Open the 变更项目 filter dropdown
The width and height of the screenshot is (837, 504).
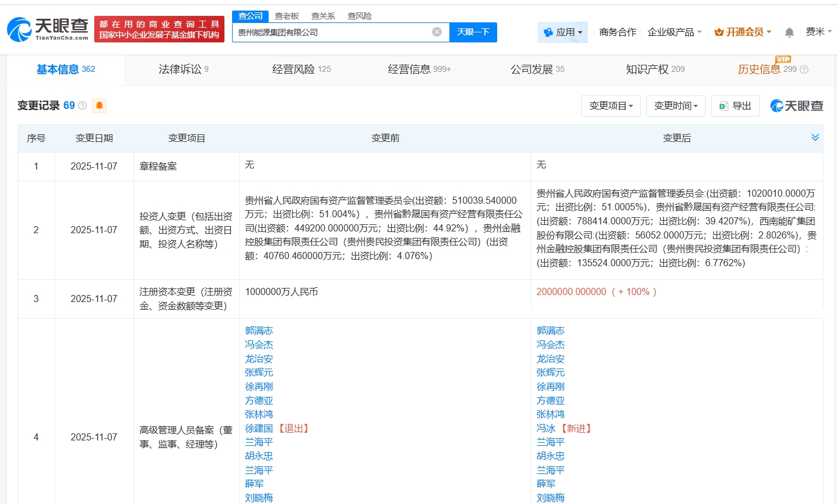[x=611, y=106]
